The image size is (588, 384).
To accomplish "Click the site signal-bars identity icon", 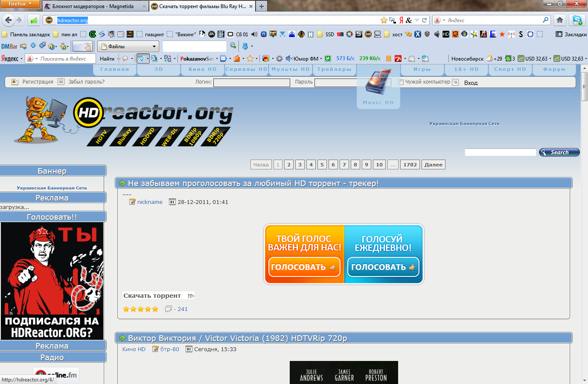I will (x=34, y=20).
